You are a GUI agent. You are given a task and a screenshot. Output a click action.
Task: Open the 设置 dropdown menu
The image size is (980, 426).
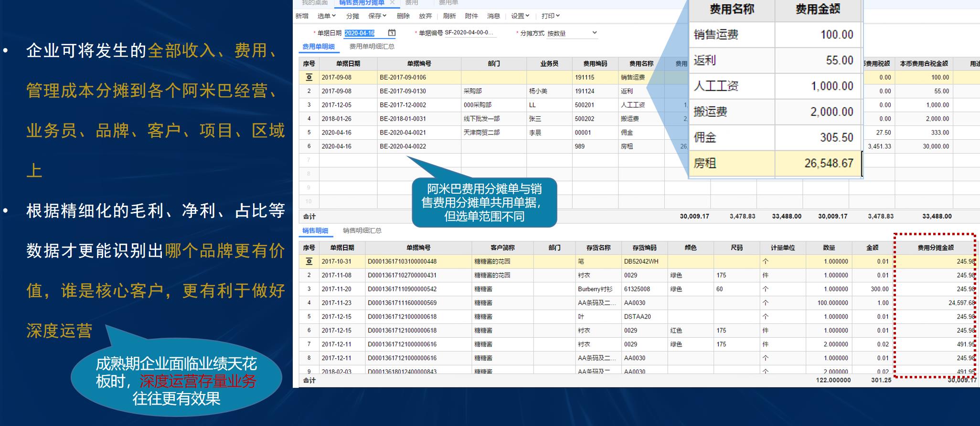520,16
